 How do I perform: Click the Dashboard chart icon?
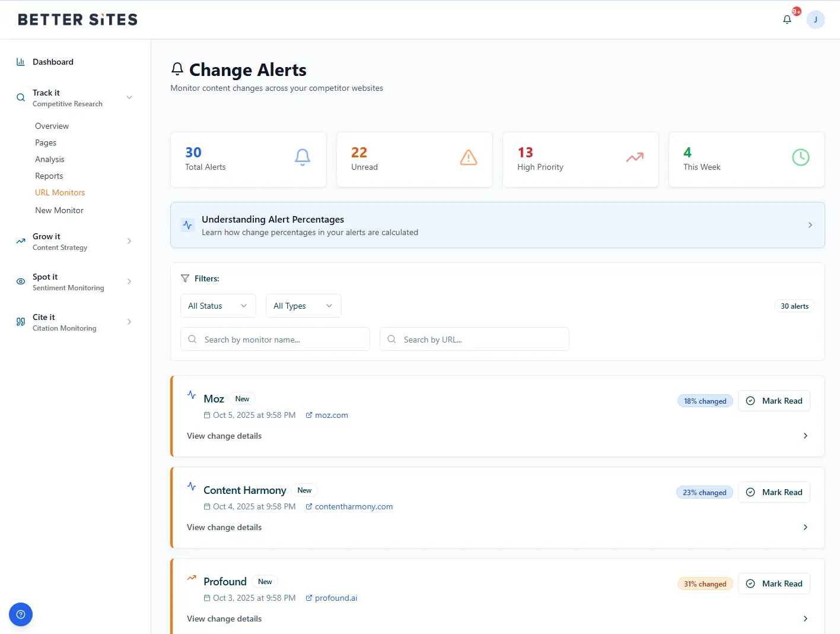[21, 62]
